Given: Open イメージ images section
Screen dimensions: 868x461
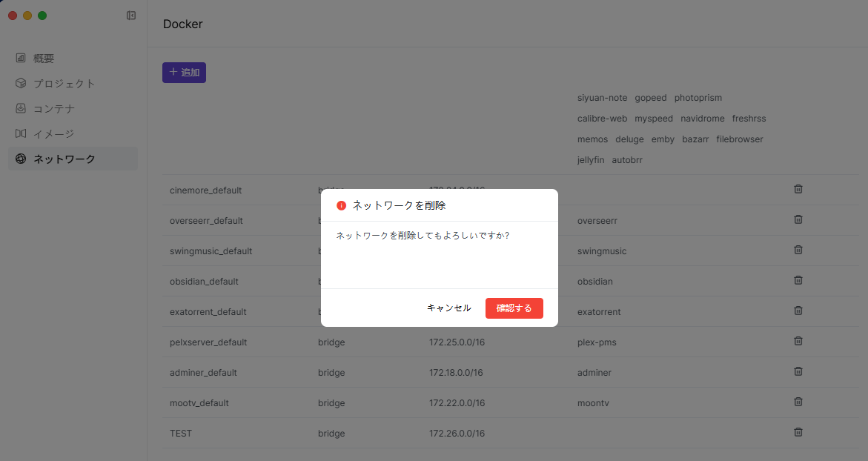Looking at the screenshot, I should tap(53, 134).
